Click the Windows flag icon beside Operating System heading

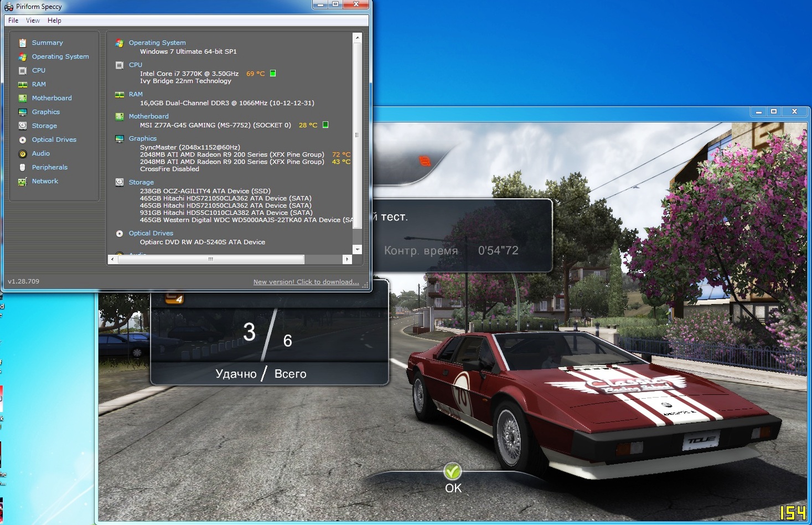(x=120, y=43)
